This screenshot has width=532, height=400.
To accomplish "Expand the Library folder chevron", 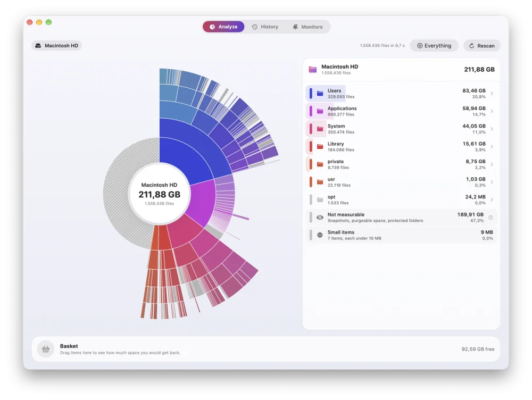I will point(492,147).
